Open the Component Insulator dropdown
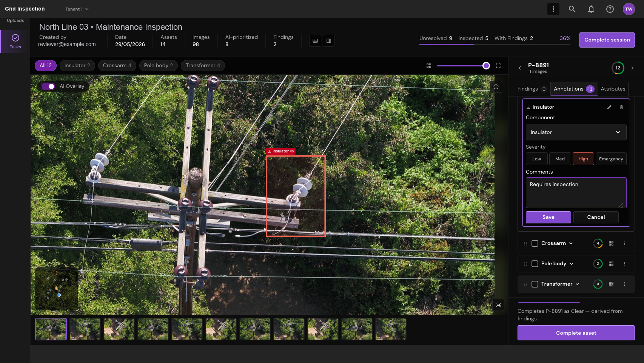 (576, 132)
